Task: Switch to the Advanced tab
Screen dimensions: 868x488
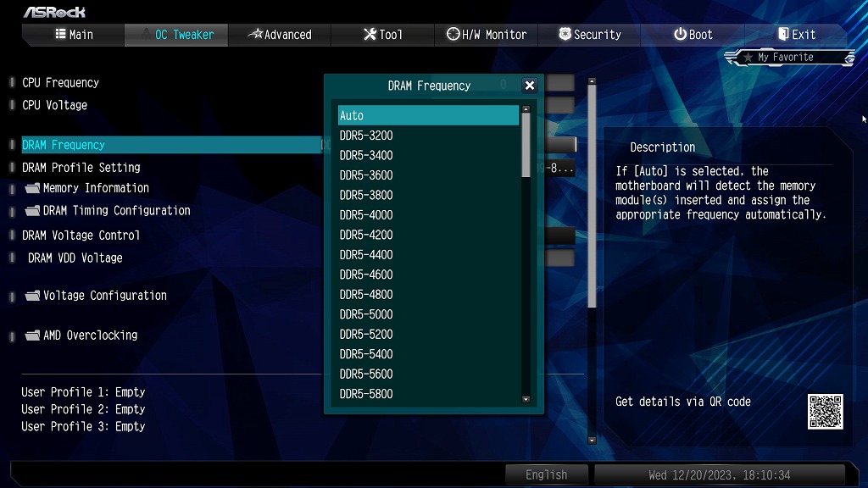Action: click(280, 34)
